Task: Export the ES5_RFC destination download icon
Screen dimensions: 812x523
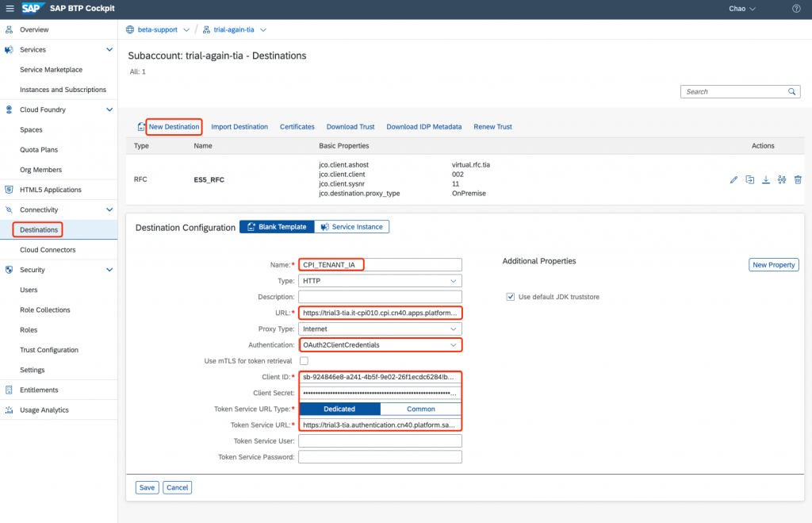Action: 766,180
